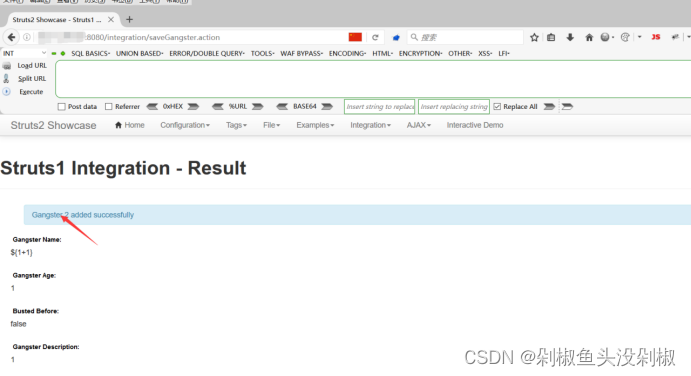This screenshot has height=376, width=691.
Task: Click the globe extension icon in toolbar
Action: pos(605,37)
